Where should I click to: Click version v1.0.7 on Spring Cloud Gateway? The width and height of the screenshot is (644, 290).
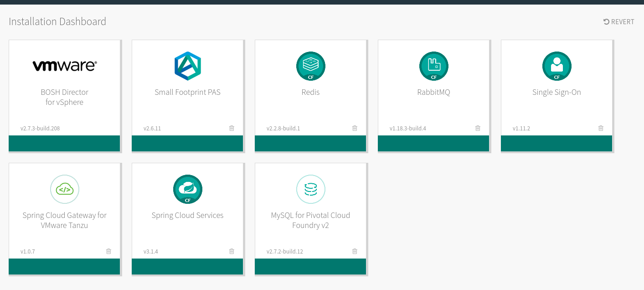tap(28, 252)
